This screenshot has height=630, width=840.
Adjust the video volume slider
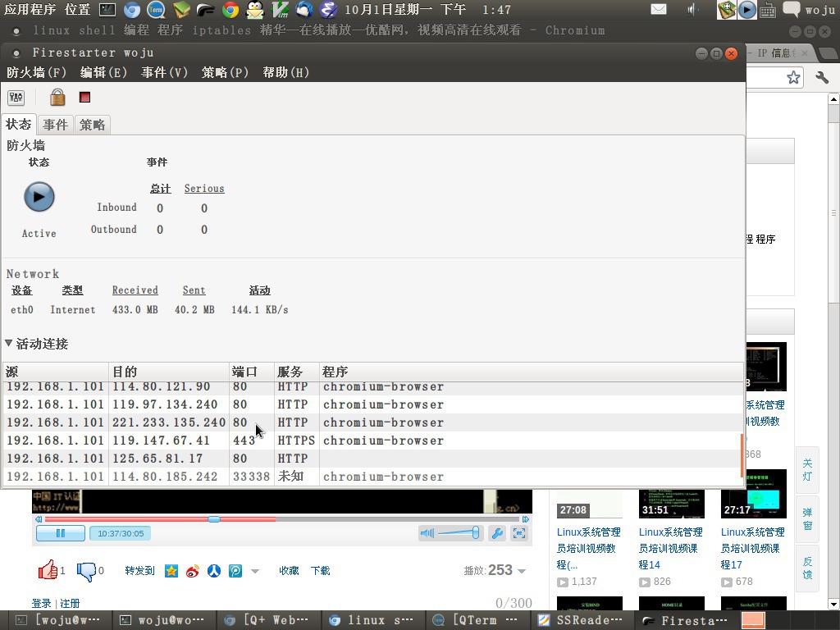point(458,533)
